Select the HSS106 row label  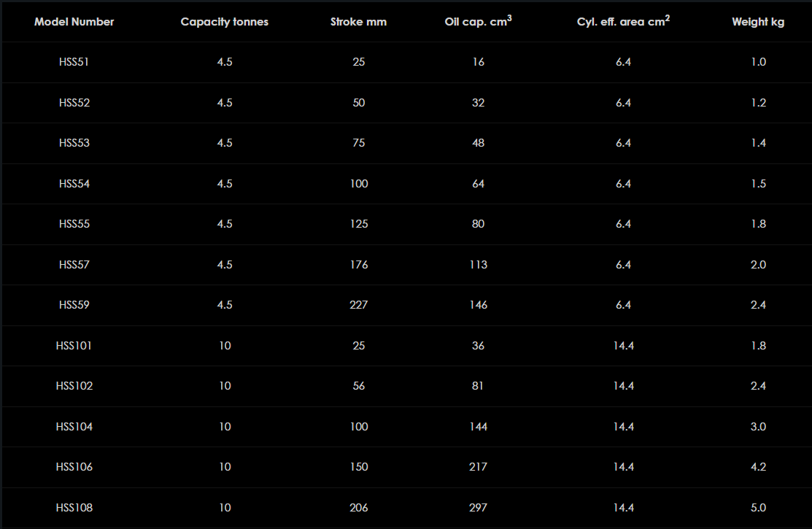click(74, 467)
